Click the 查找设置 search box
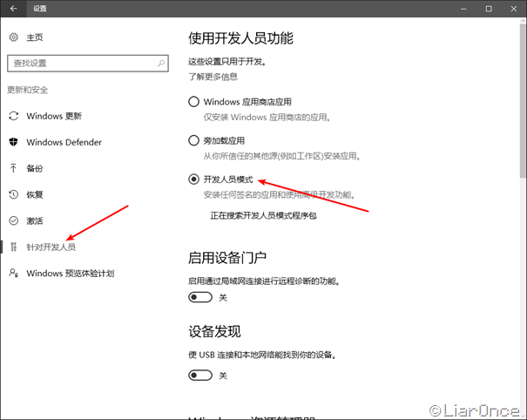The image size is (527, 420). click(x=88, y=64)
